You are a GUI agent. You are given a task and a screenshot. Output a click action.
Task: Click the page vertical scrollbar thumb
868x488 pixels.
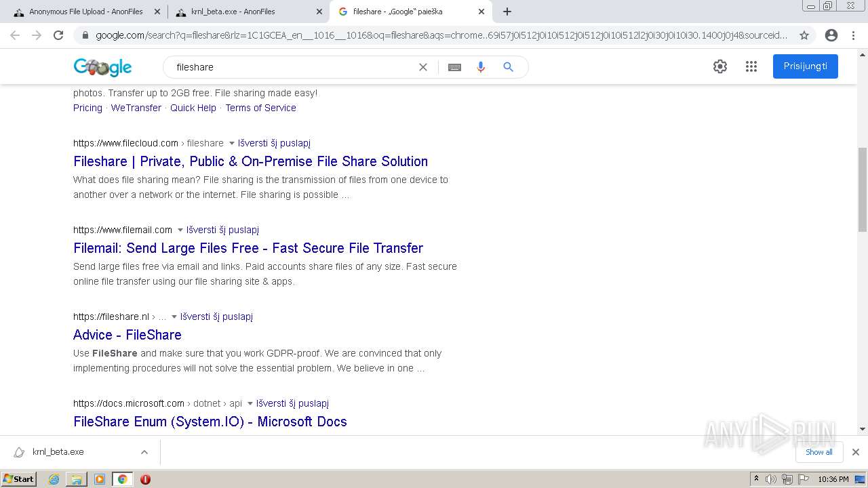coord(863,190)
